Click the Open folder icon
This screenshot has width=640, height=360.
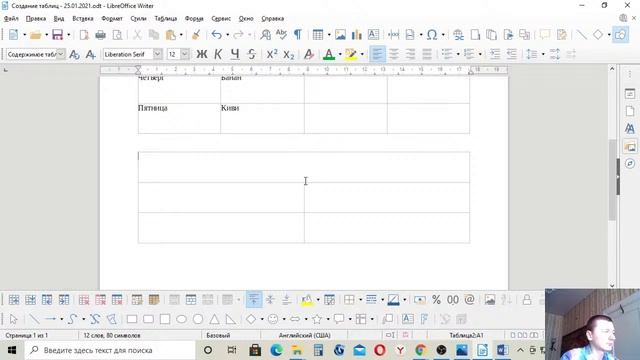36,35
